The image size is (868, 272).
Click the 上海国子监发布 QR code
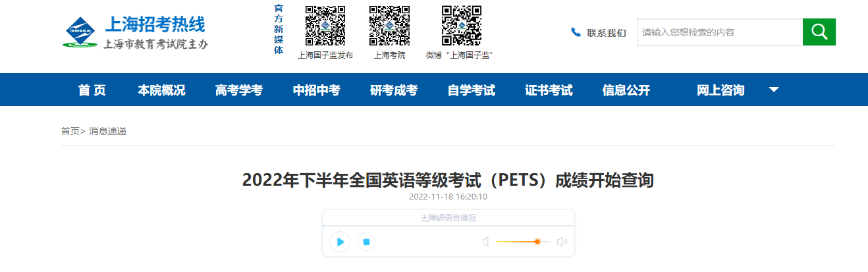[325, 26]
